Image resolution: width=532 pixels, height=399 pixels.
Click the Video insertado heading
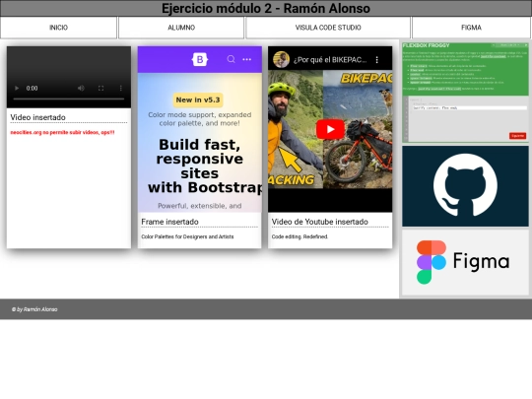pos(37,117)
